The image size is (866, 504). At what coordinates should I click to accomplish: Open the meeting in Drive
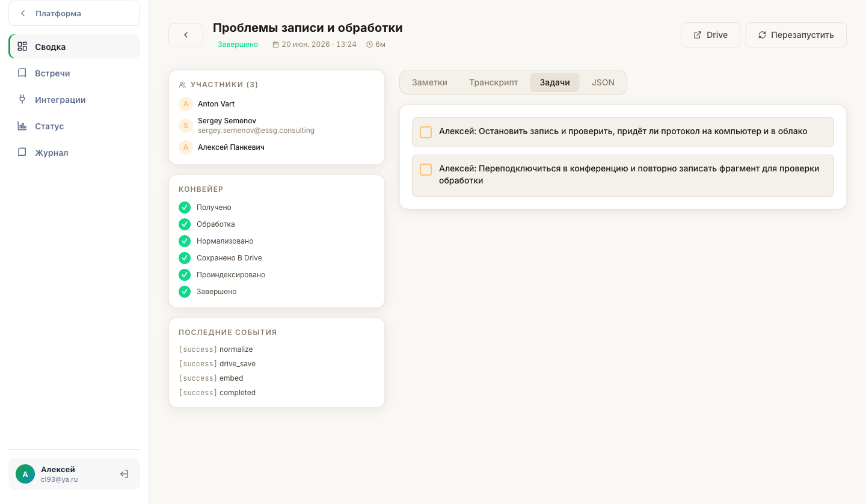710,35
